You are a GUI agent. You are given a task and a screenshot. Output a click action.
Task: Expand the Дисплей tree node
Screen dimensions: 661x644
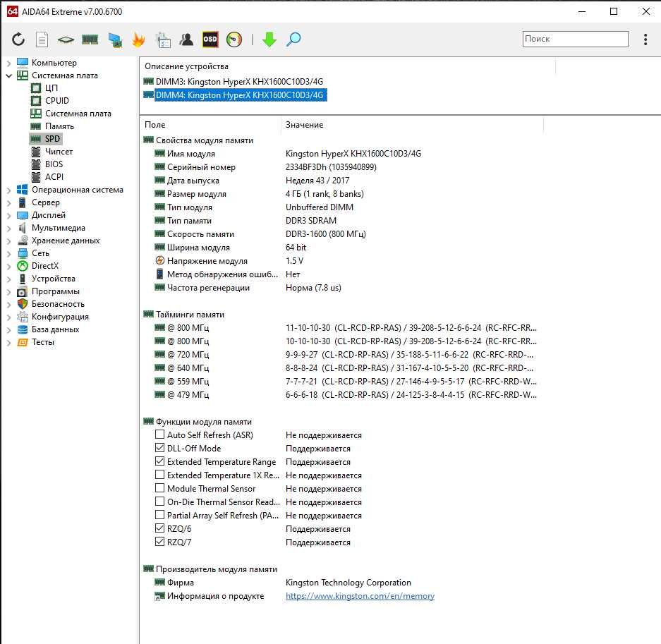[x=9, y=215]
